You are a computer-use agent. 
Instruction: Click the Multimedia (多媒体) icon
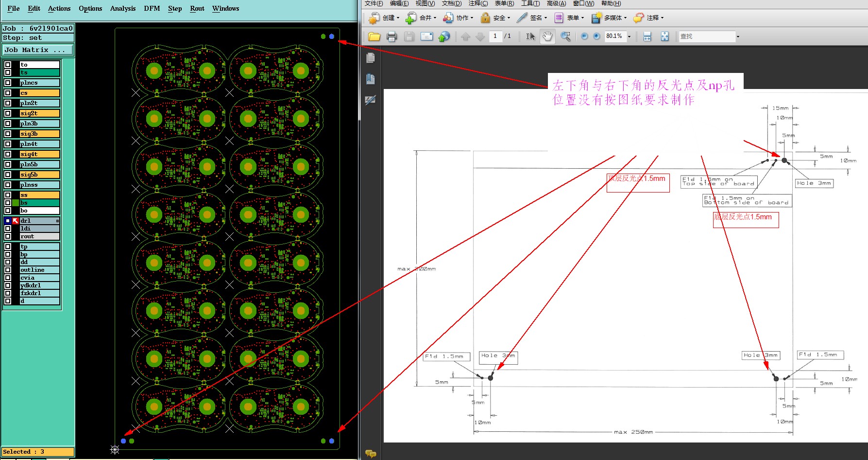[x=596, y=18]
